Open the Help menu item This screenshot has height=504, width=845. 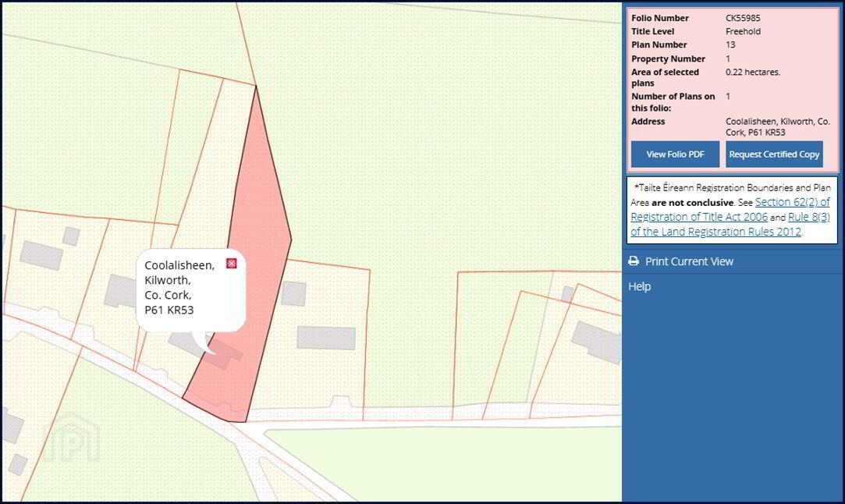[x=640, y=286]
